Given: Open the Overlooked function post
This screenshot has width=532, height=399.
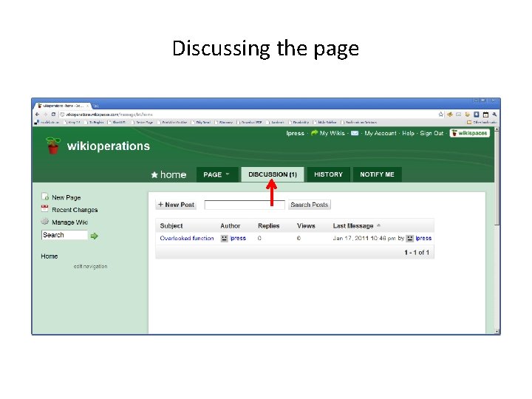Looking at the screenshot, I should (187, 238).
